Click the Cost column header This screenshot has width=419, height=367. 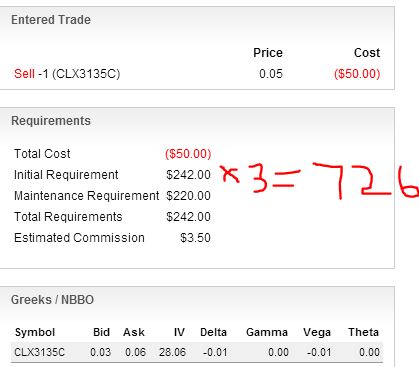(367, 53)
